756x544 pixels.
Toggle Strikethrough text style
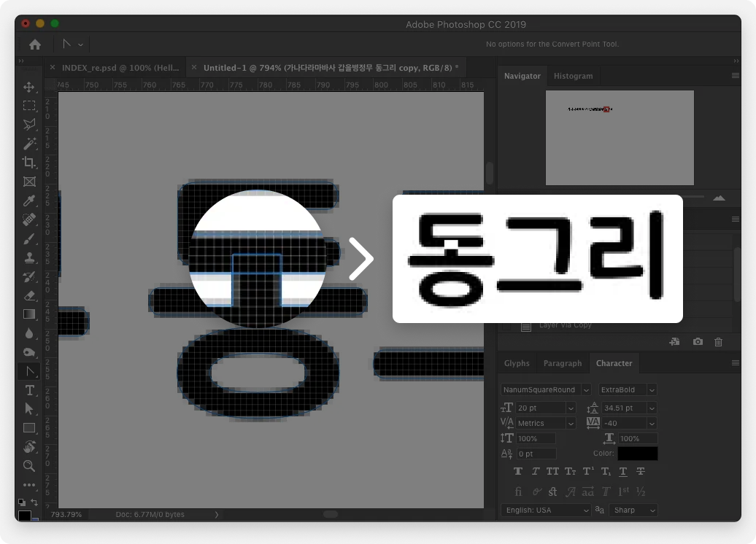pyautogui.click(x=640, y=471)
